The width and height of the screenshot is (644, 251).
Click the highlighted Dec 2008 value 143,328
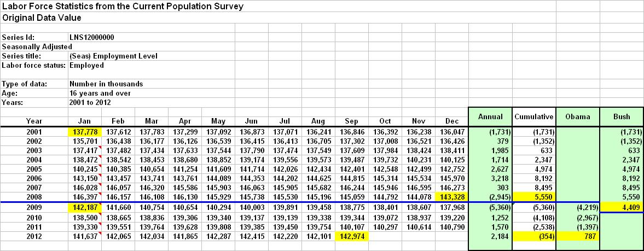(x=452, y=197)
